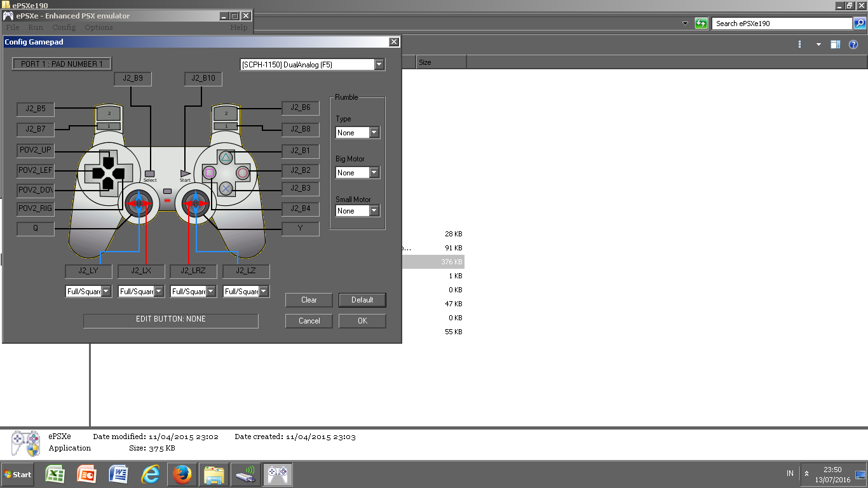Close the Config Gamepad dialog
Viewport: 868px width, 488px height.
pyautogui.click(x=394, y=42)
